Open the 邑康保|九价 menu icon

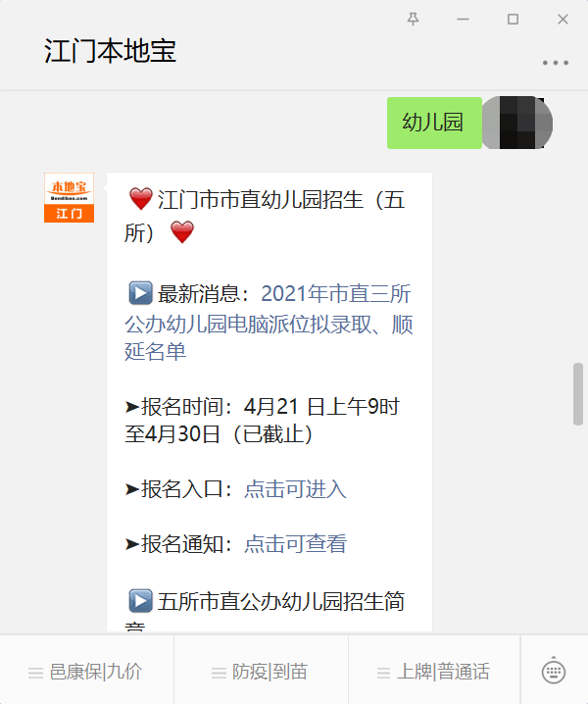(x=35, y=673)
